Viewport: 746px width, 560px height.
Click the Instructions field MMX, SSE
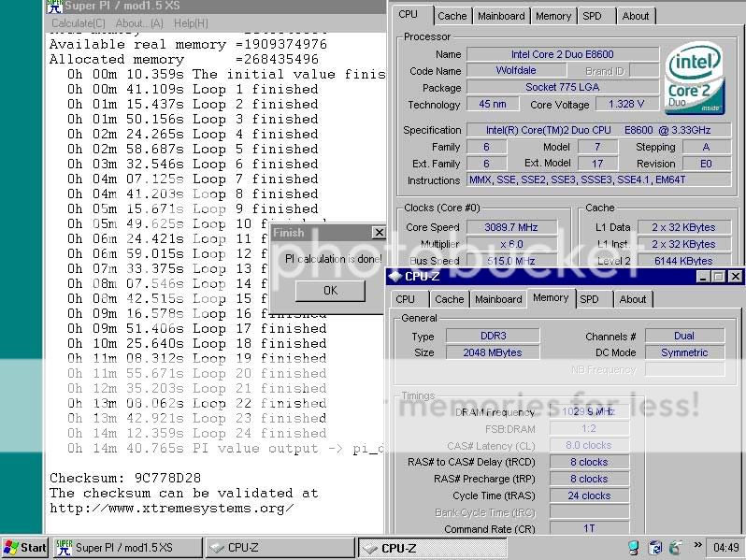point(598,179)
